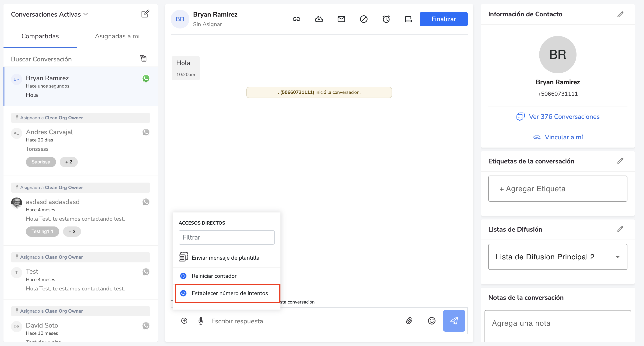The height and width of the screenshot is (346, 644).
Task: Click the snooze alarm icon
Action: (386, 19)
